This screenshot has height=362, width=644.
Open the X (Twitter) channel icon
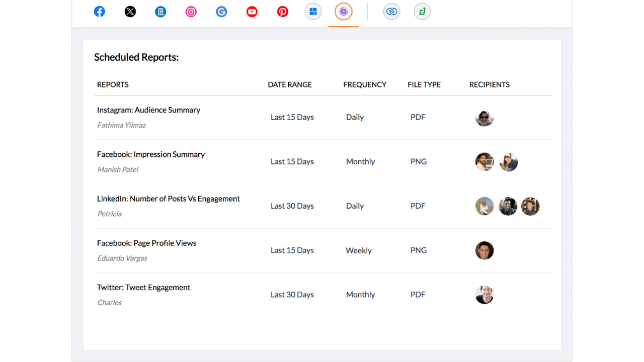coord(130,11)
